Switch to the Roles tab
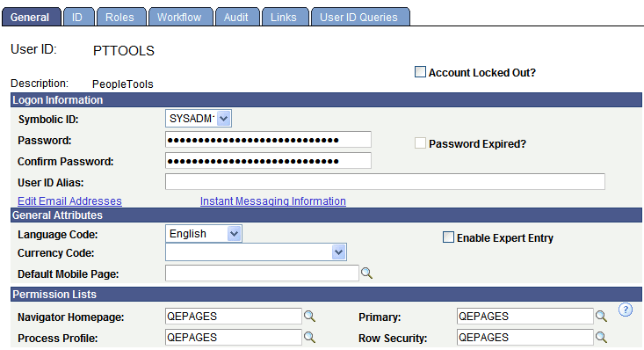The image size is (644, 350). [x=121, y=17]
